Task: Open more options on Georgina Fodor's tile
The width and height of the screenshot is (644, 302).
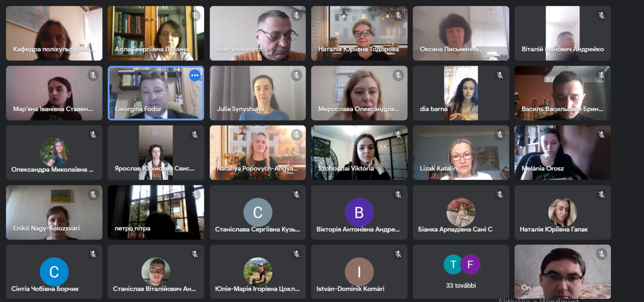Action: point(195,75)
